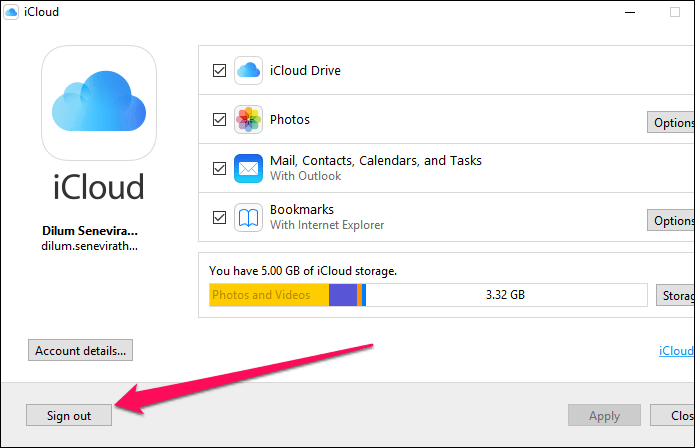This screenshot has height=448, width=695.
Task: Click the 'Mail, Contacts, Calendars, and Tasks' label
Action: 376,160
